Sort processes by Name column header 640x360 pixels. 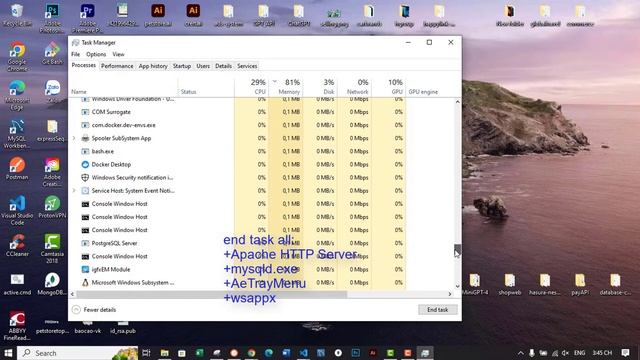124,87
